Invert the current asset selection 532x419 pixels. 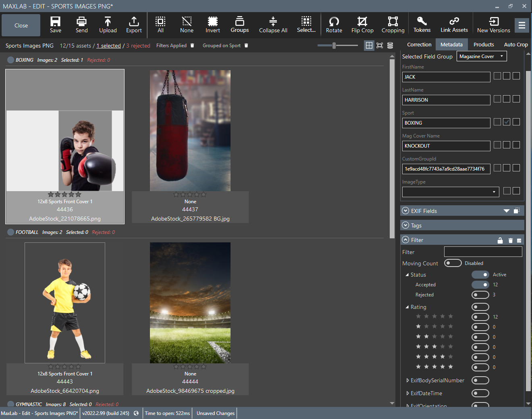point(212,25)
